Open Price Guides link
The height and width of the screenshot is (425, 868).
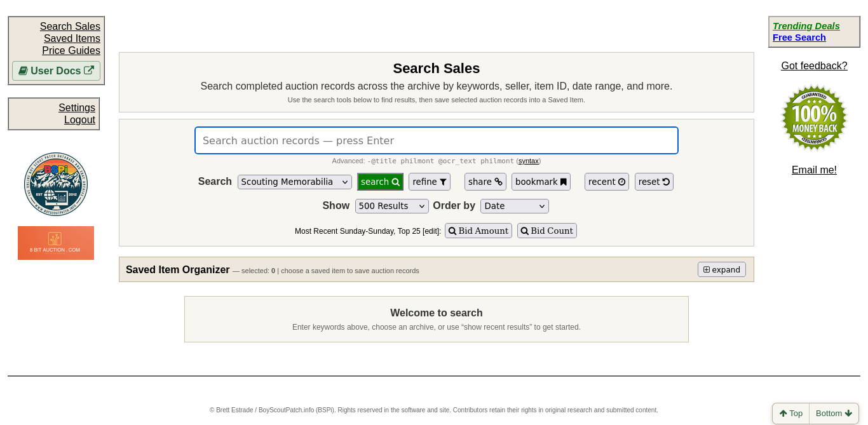pyautogui.click(x=71, y=50)
